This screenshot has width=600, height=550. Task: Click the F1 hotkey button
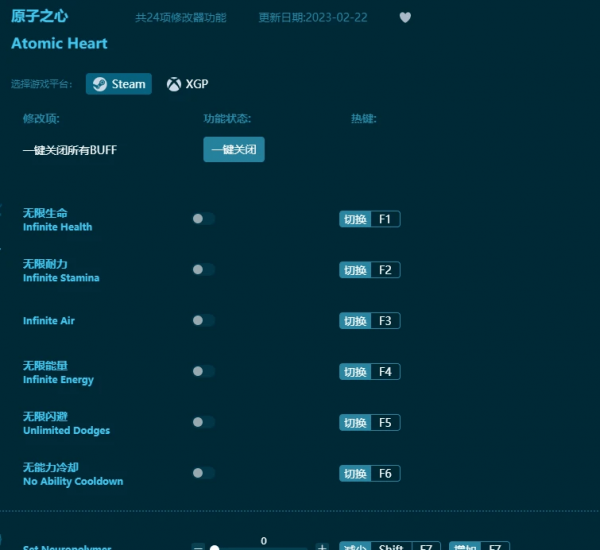coord(384,219)
